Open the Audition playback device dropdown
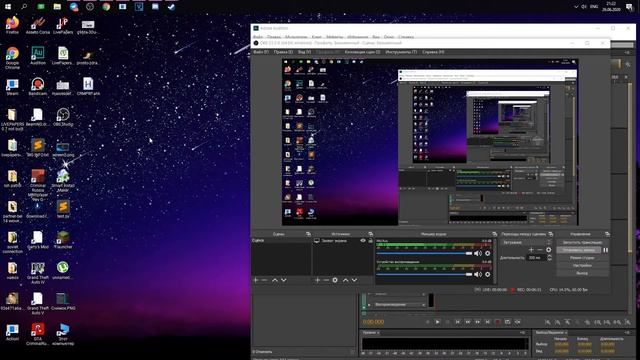Viewport: 640px width, 360px height. pos(400,304)
